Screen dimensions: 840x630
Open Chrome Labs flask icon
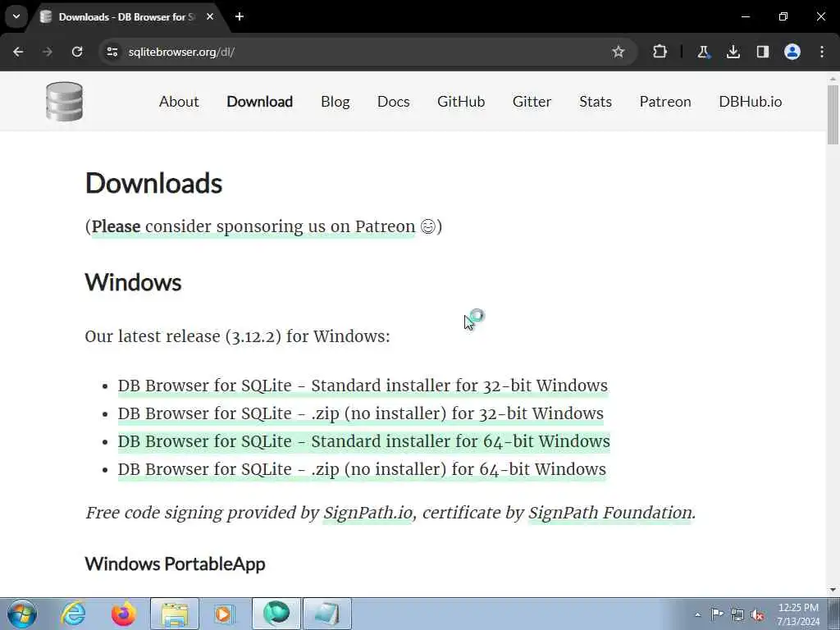[x=703, y=52]
